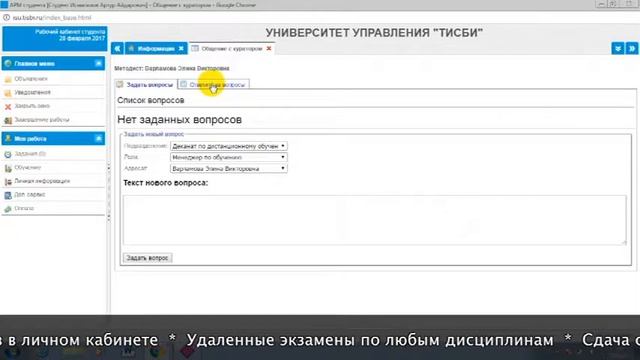Image resolution: width=640 pixels, height=360 pixels.
Task: Click the Личная информация icon
Action: click(8, 182)
